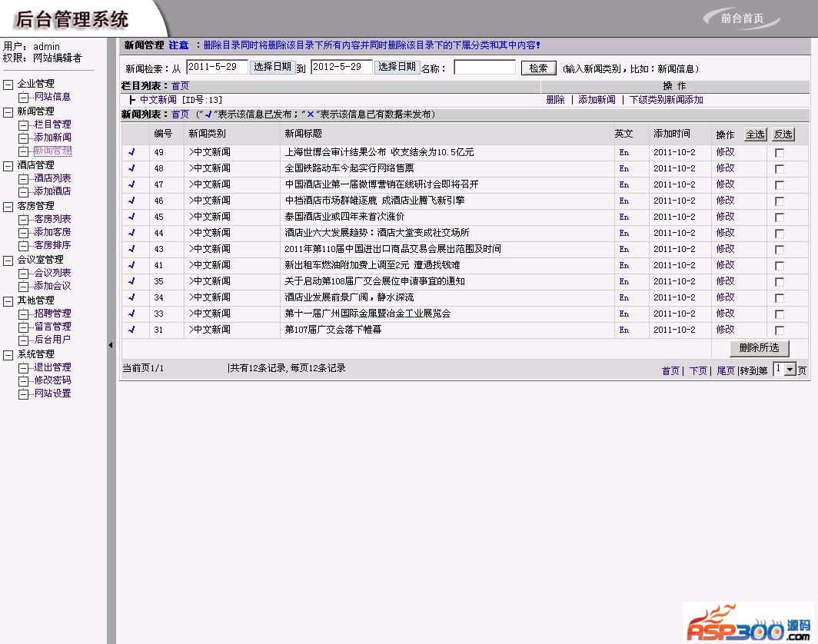The width and height of the screenshot is (818, 644).
Task: Click 选择日期 button for end date
Action: 397,67
